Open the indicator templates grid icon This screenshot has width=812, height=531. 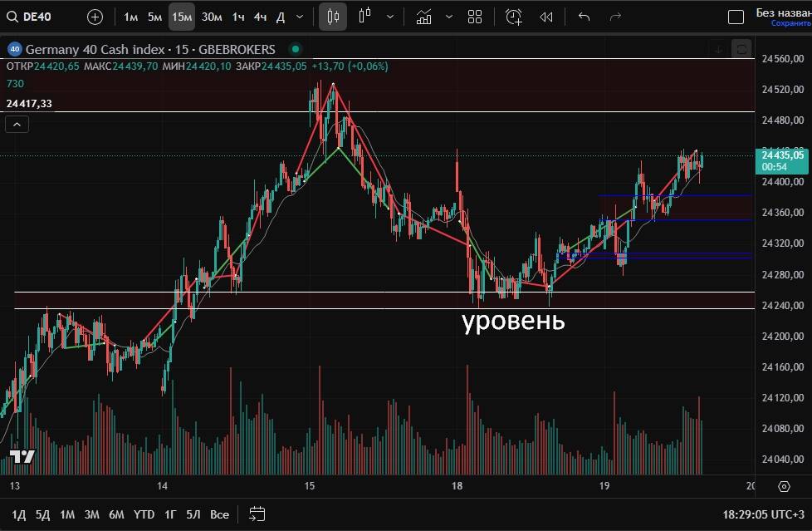(x=475, y=17)
